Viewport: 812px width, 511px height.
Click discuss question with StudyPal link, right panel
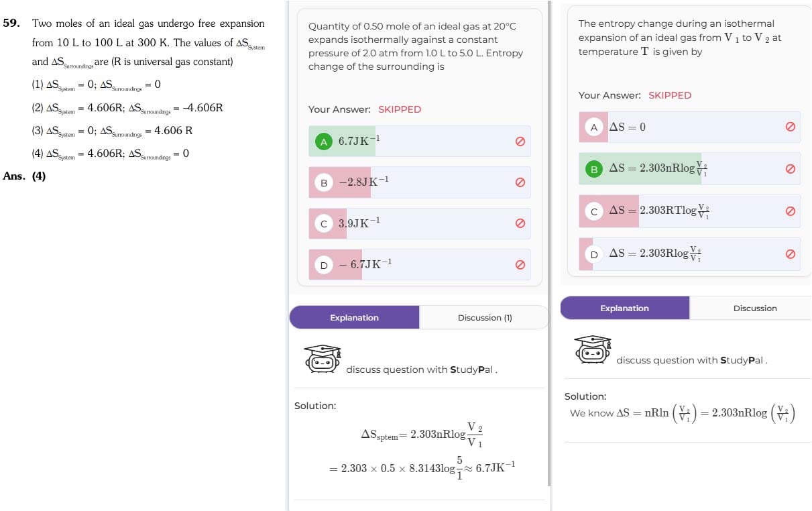[x=692, y=360]
